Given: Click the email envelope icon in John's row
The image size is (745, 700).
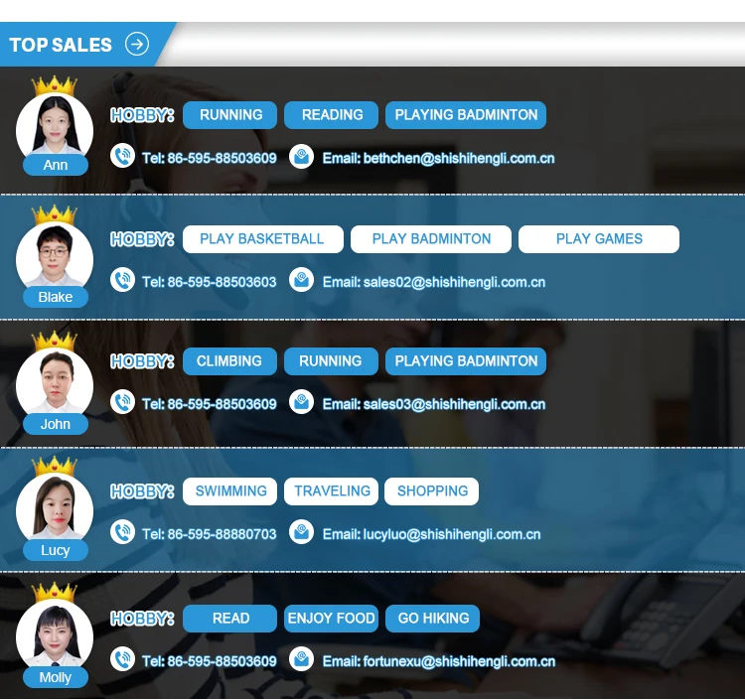Looking at the screenshot, I should [301, 402].
